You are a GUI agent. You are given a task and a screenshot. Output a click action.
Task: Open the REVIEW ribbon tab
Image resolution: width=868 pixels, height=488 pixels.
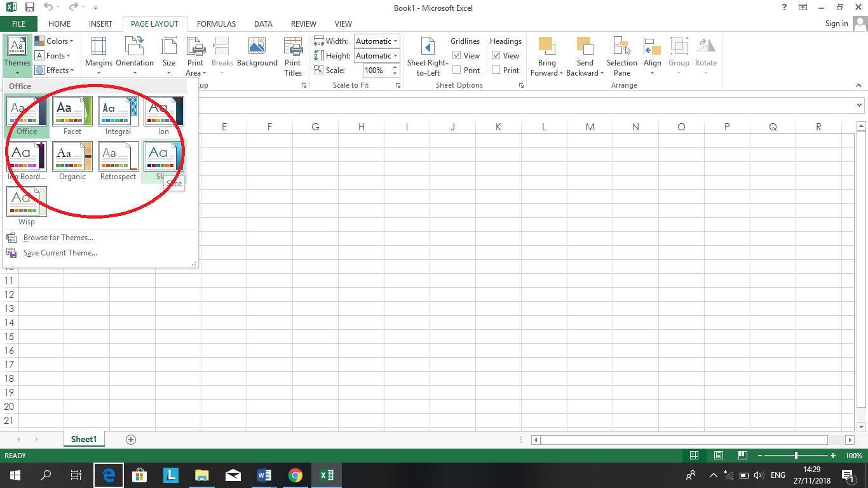click(x=303, y=24)
